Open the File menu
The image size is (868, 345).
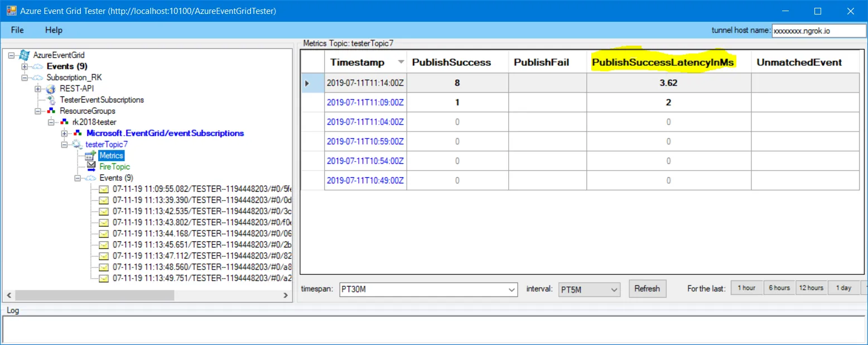tap(17, 30)
